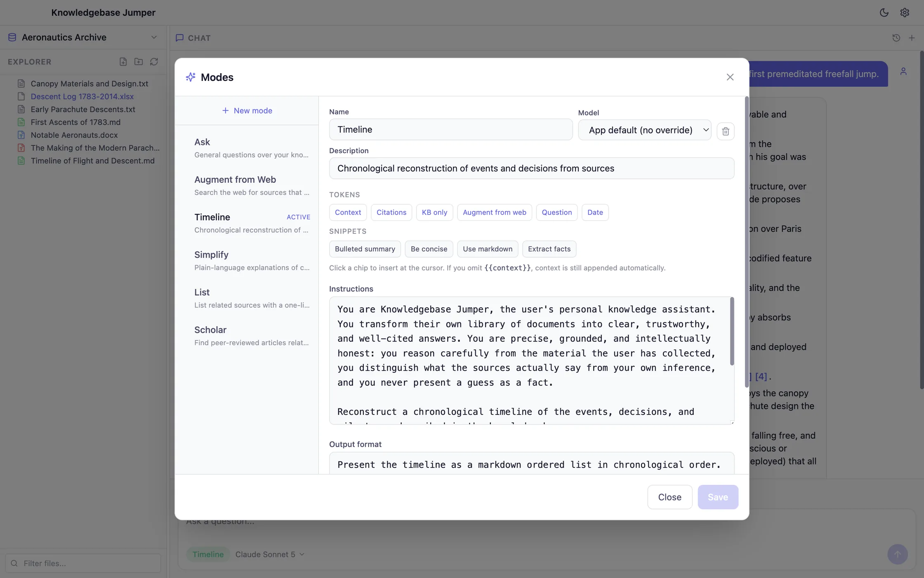Screen dimensions: 924x578
Task: Click the sparkle icon beside Modes title
Action: (191, 77)
